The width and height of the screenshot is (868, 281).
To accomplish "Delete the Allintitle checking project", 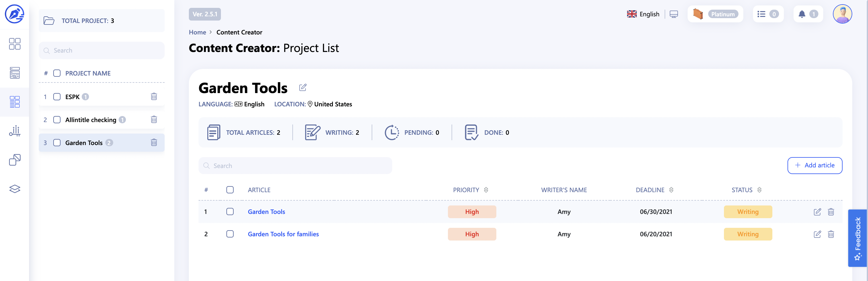I will (154, 119).
